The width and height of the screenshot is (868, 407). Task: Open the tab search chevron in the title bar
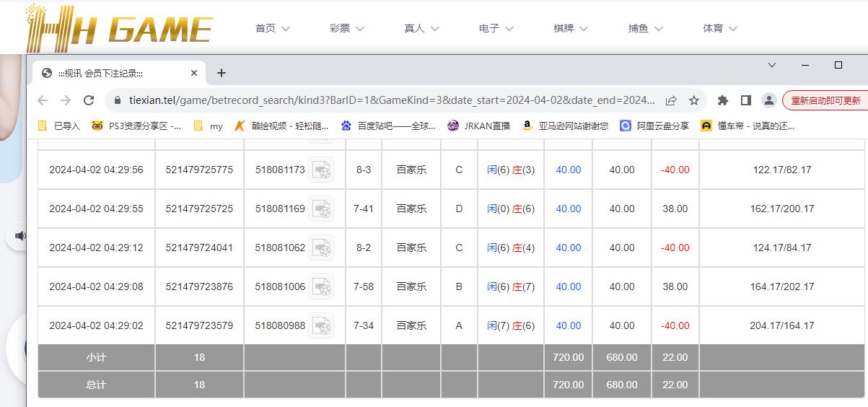click(x=772, y=65)
